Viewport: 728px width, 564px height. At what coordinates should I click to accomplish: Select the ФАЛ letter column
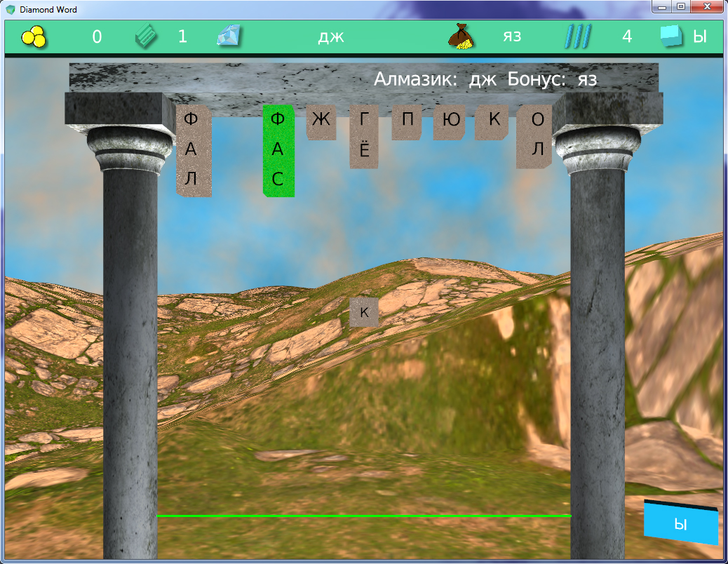(x=192, y=150)
